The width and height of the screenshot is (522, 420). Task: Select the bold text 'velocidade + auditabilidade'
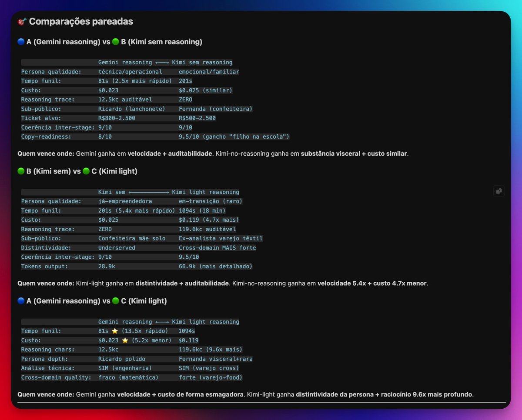(170, 154)
